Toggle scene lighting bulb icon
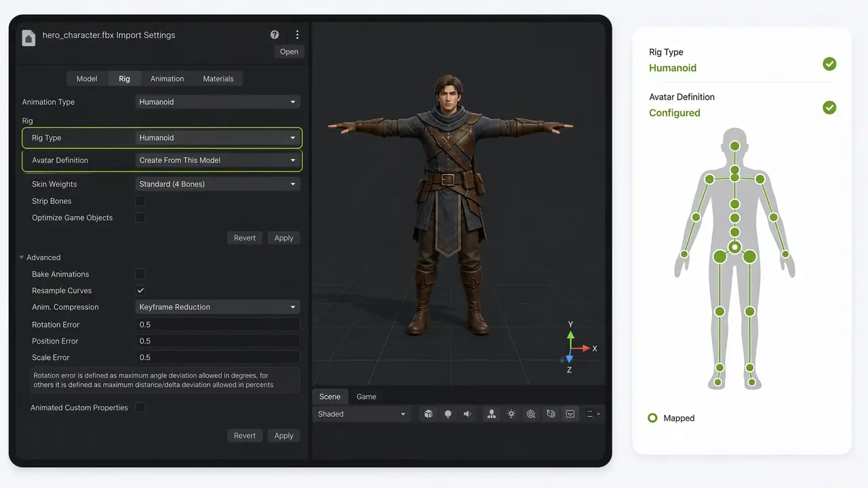 click(x=448, y=414)
